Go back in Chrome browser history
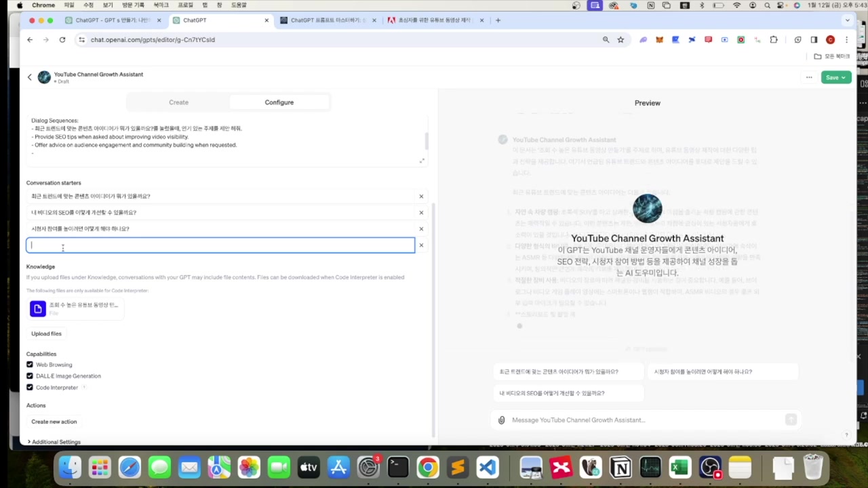 [30, 40]
